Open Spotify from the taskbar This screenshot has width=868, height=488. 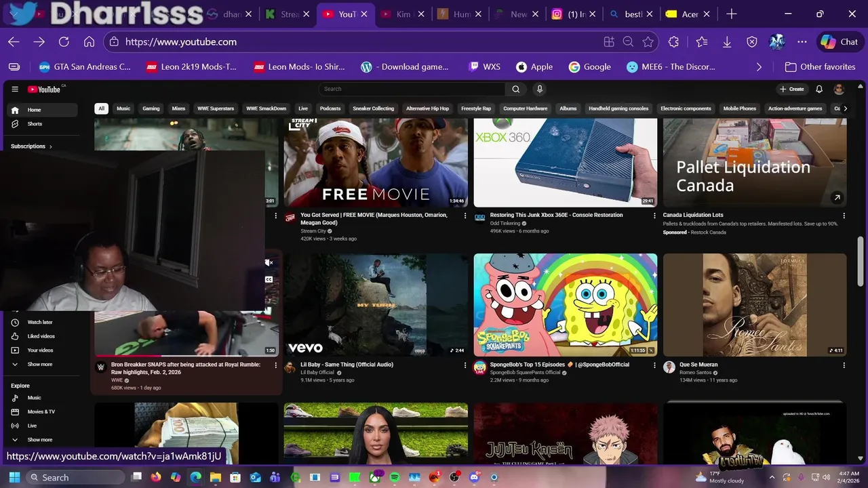pyautogui.click(x=395, y=477)
